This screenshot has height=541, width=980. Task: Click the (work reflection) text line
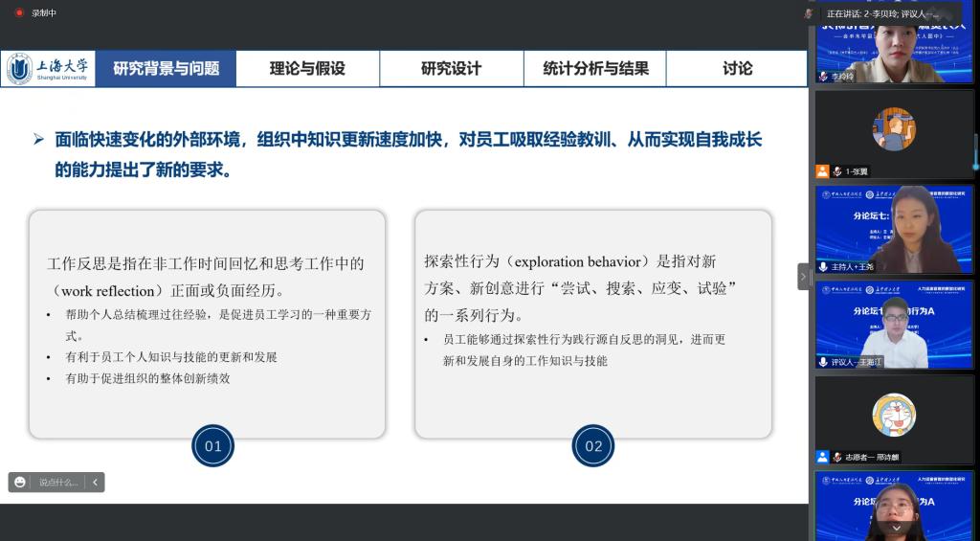167,291
